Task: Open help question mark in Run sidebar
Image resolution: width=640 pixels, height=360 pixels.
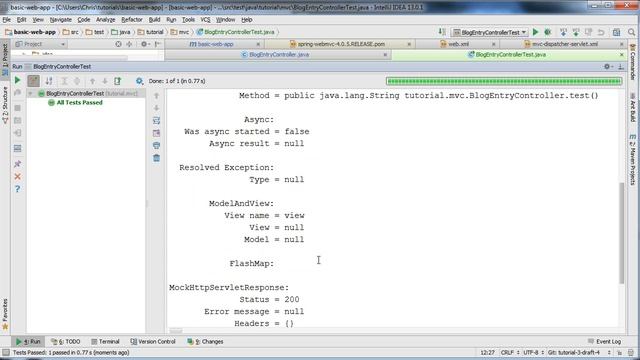Action: (18, 189)
